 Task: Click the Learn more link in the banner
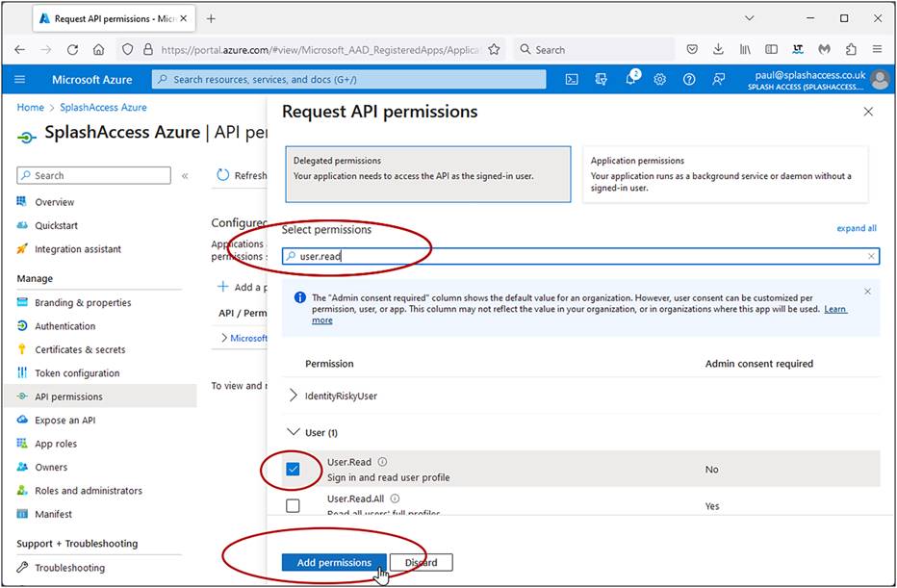click(x=835, y=310)
